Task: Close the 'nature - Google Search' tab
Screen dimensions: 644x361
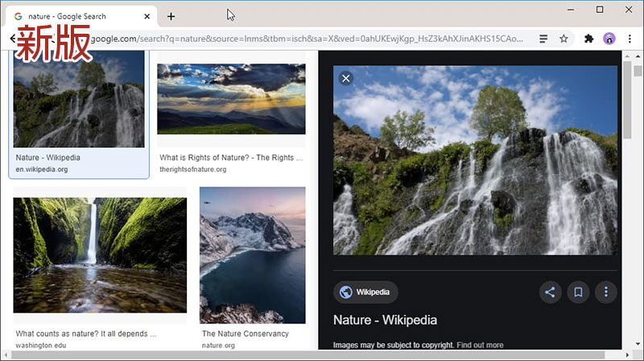Action: (147, 16)
